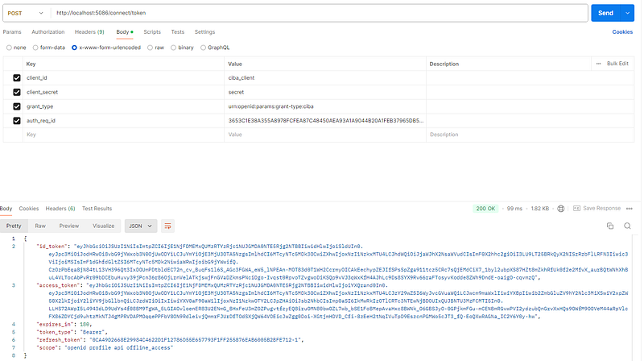Switch to the Params tab
The height and width of the screenshot is (361, 644).
pos(12,32)
